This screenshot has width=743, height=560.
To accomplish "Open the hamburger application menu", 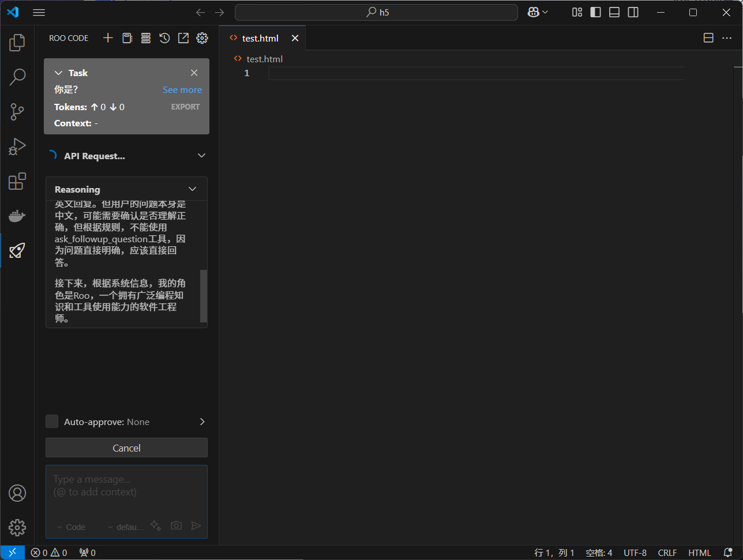I will (39, 12).
